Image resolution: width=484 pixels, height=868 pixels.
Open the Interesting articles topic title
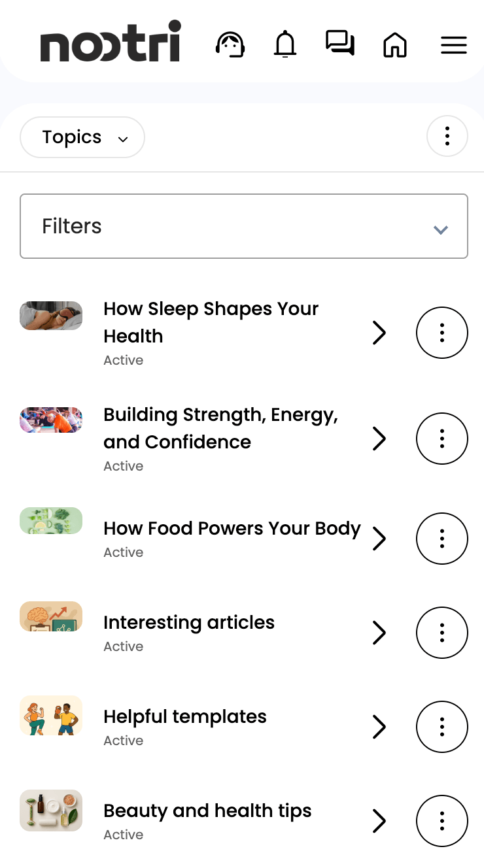click(x=189, y=622)
